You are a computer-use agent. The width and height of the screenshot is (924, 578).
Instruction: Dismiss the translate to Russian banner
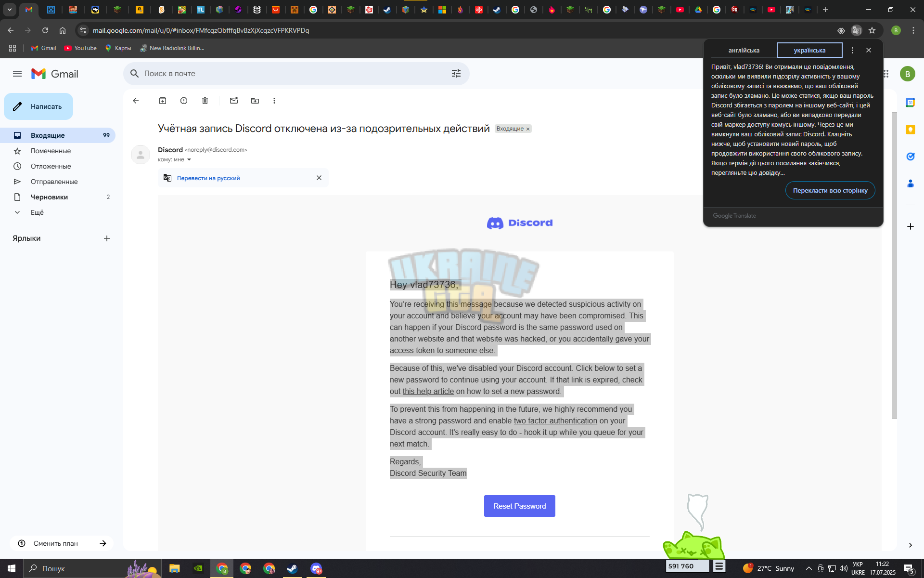tap(319, 178)
